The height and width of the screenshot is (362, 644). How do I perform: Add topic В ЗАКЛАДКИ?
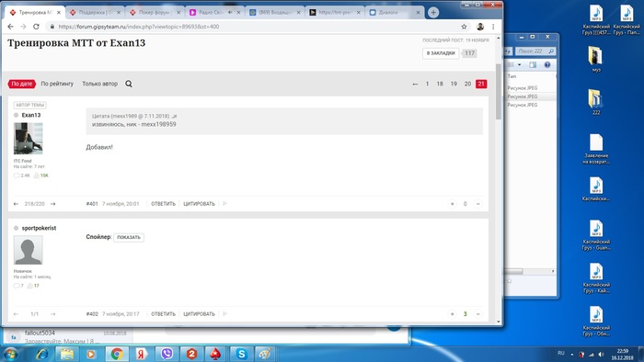(x=441, y=53)
